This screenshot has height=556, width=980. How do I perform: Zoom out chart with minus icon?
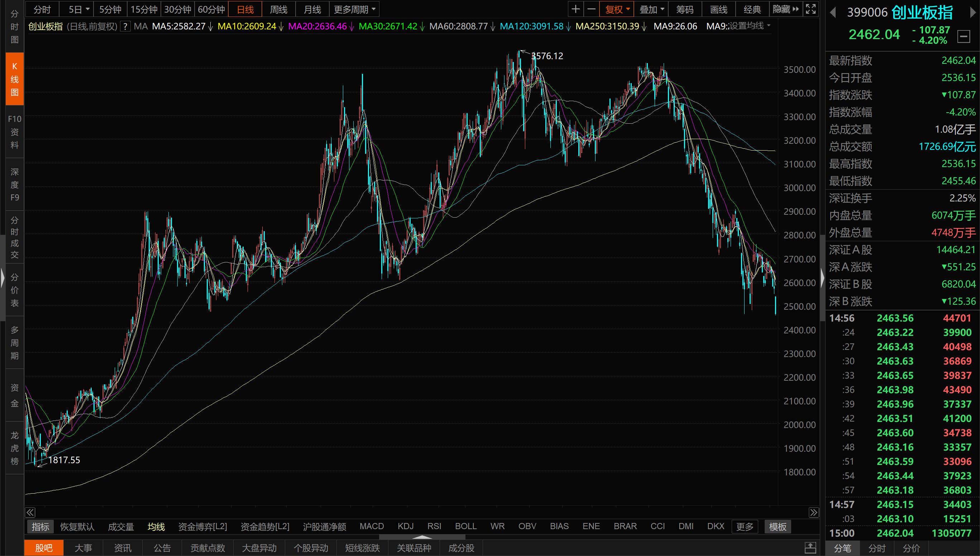click(x=591, y=9)
